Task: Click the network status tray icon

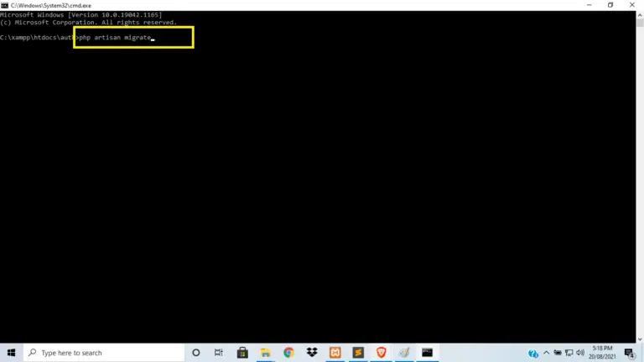Action: coord(569,353)
